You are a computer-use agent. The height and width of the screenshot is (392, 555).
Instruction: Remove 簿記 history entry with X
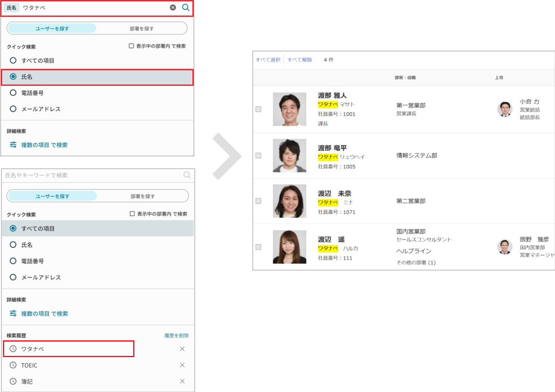[182, 381]
